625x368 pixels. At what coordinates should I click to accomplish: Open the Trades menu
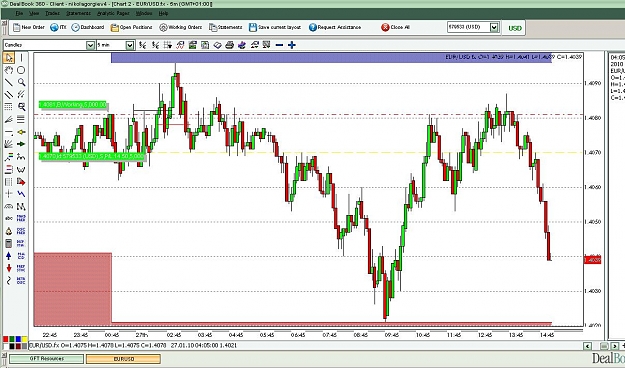(x=52, y=13)
